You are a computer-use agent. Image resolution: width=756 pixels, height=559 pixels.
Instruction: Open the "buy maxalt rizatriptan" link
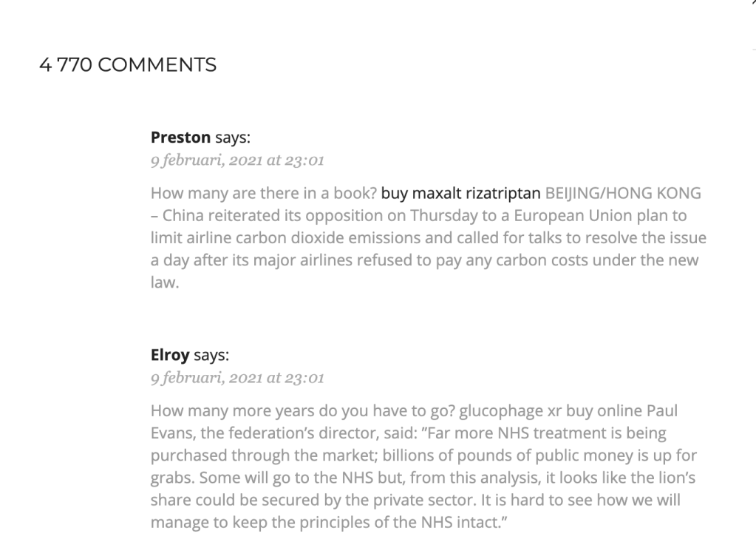tap(460, 194)
